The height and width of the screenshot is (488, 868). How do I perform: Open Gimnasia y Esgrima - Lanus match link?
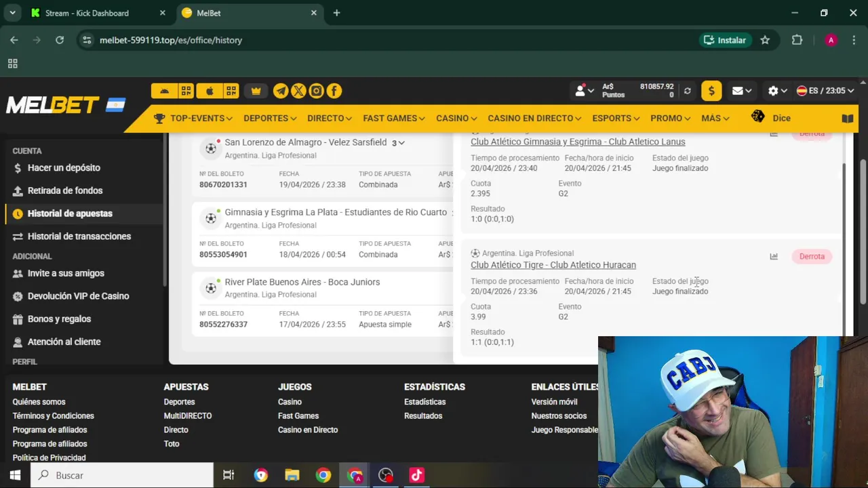pos(578,142)
